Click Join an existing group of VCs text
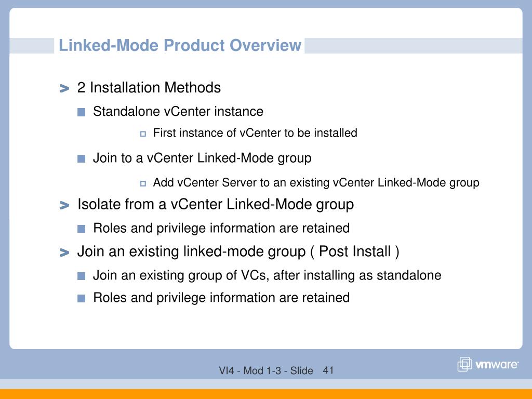 pyautogui.click(x=267, y=275)
